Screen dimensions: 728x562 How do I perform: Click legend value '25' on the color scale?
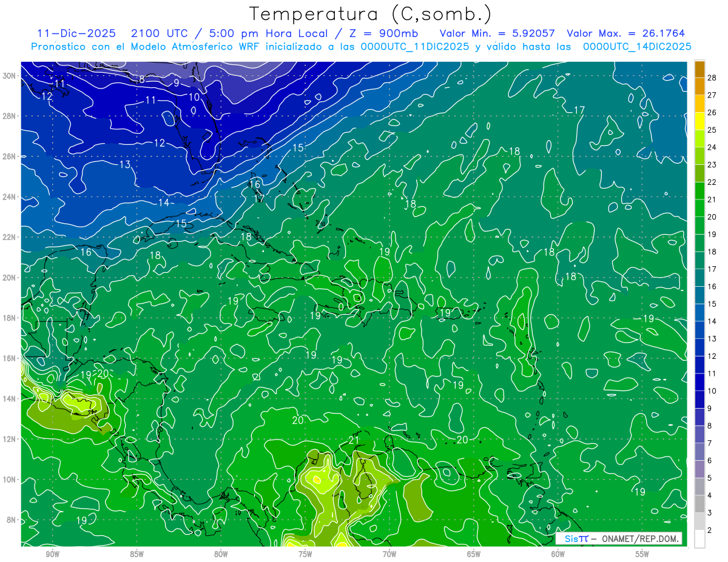[x=712, y=129]
